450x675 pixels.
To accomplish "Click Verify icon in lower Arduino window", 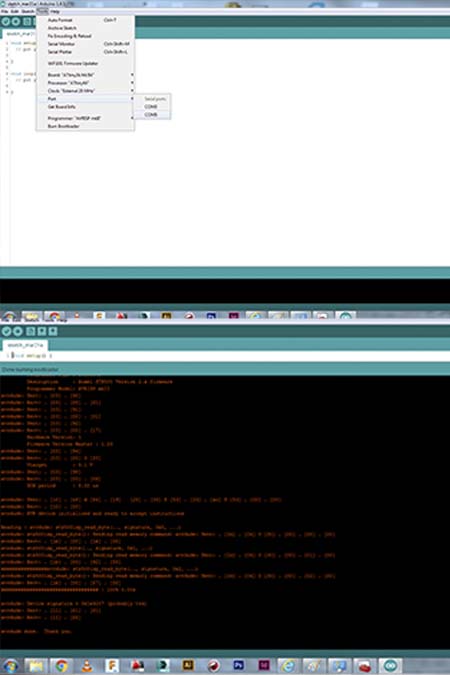I will click(6, 331).
